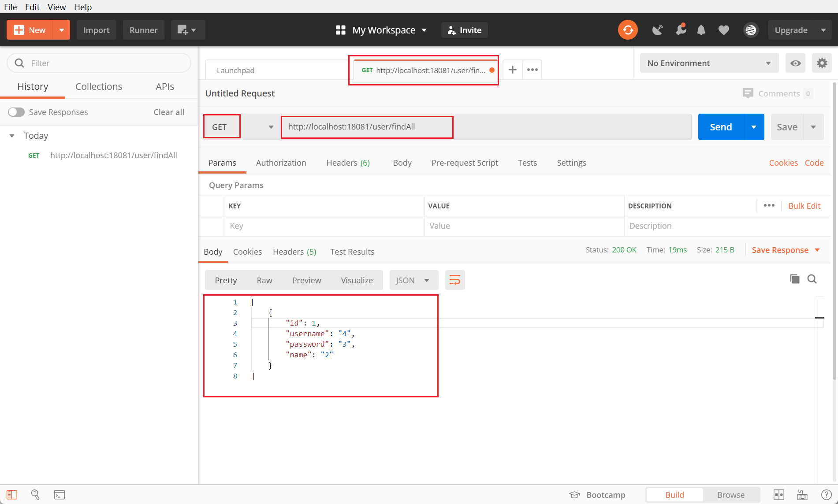Screen dimensions: 838x504
Task: Open manage environments gear icon
Action: click(x=822, y=63)
